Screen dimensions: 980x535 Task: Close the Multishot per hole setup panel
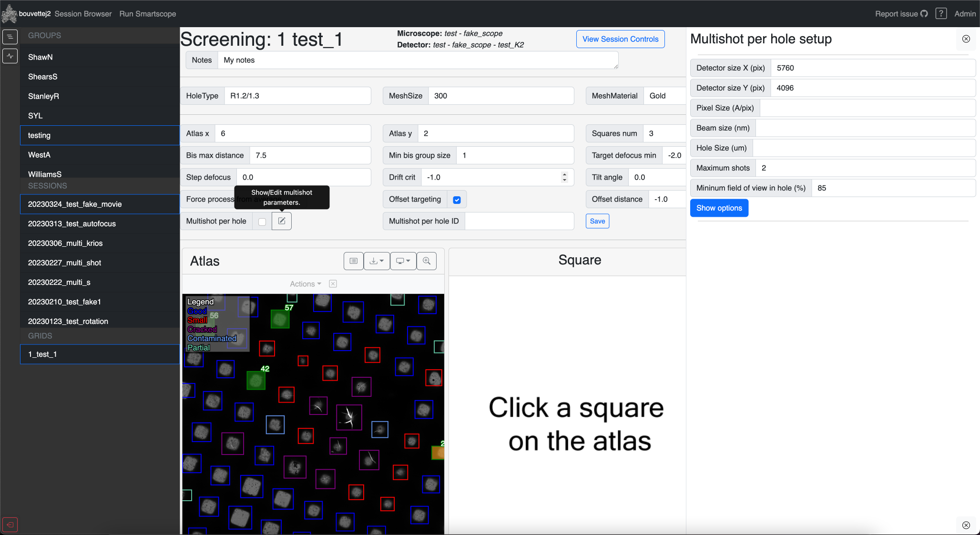click(x=966, y=39)
